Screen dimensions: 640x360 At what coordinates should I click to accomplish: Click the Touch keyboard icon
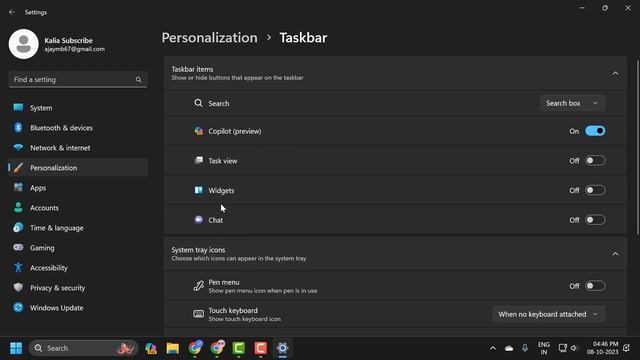198,314
